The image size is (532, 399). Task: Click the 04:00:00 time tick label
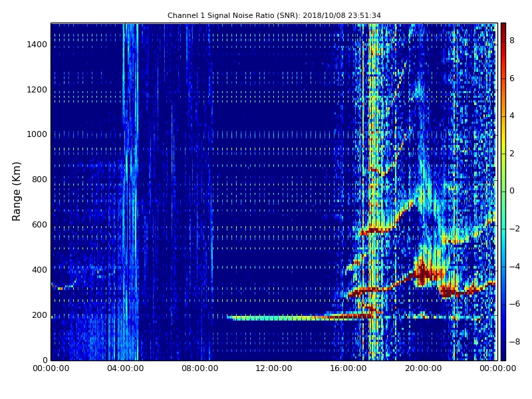tap(126, 368)
